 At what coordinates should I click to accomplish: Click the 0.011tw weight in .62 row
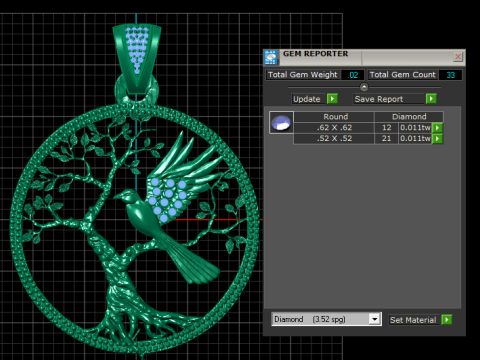pyautogui.click(x=415, y=128)
